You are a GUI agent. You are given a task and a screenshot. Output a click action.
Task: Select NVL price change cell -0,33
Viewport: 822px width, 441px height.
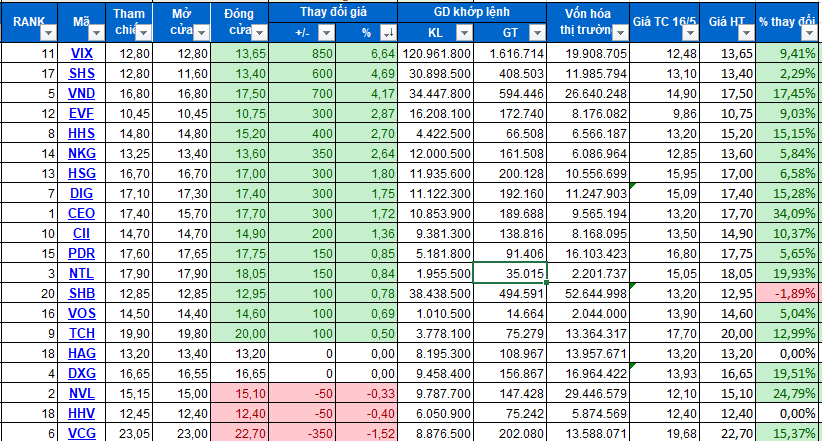coord(366,393)
